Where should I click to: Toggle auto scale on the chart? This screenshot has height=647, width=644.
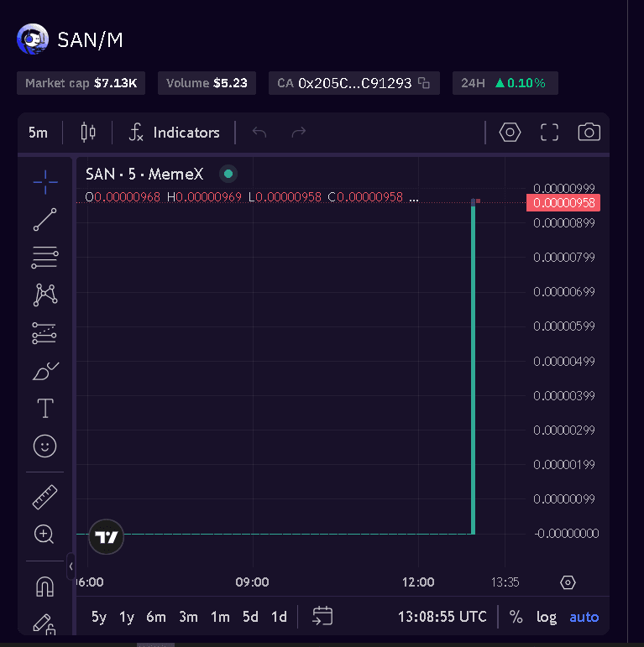click(x=584, y=617)
